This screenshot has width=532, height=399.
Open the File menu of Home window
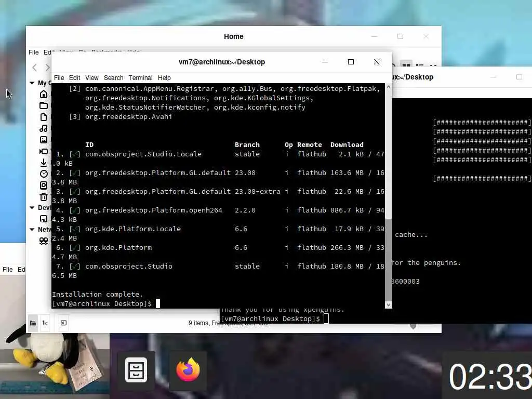[x=34, y=52]
